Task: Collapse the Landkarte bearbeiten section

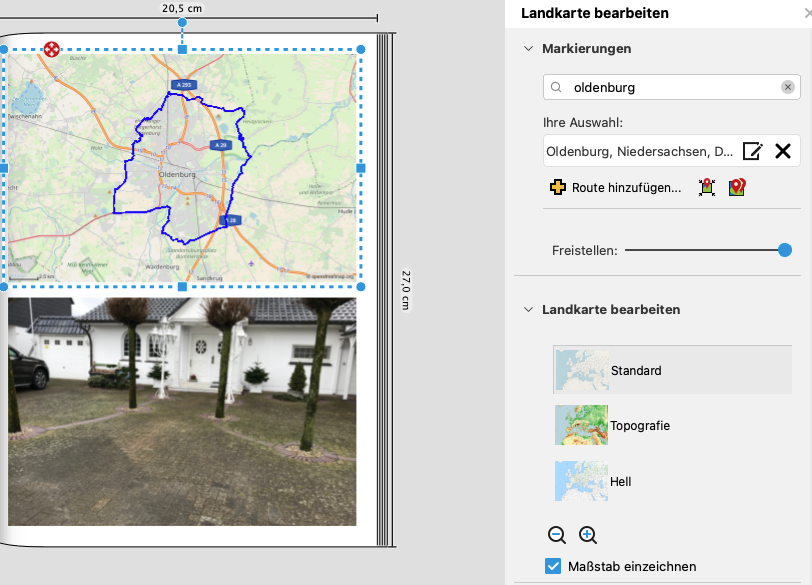Action: [528, 310]
